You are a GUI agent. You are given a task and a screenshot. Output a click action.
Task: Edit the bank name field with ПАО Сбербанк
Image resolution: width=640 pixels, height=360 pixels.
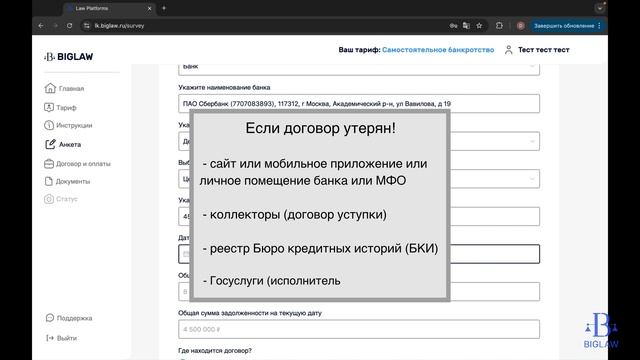click(359, 104)
